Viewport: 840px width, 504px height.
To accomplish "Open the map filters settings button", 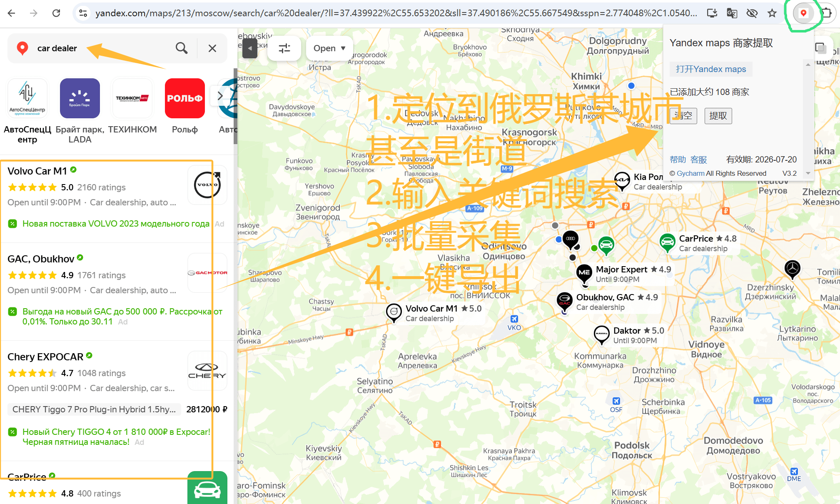I will coord(284,48).
